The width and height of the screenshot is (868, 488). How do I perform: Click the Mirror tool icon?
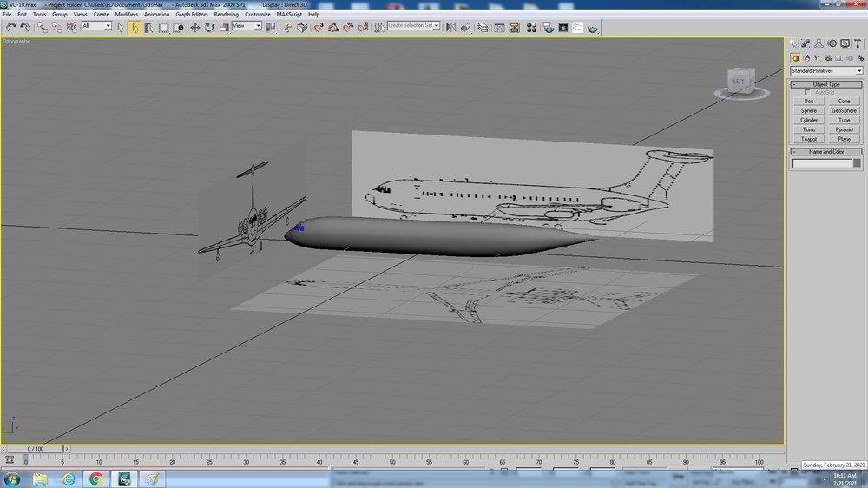451,28
